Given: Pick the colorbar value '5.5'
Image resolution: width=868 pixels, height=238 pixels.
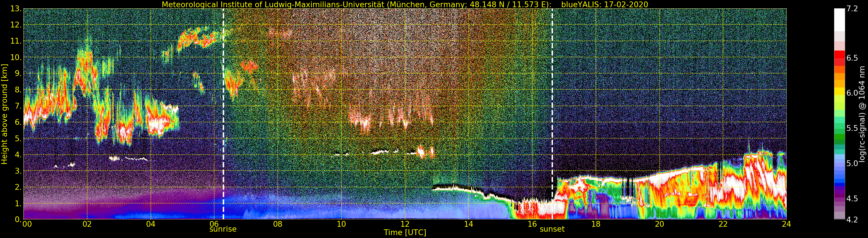Looking at the screenshot, I should pyautogui.click(x=852, y=128).
